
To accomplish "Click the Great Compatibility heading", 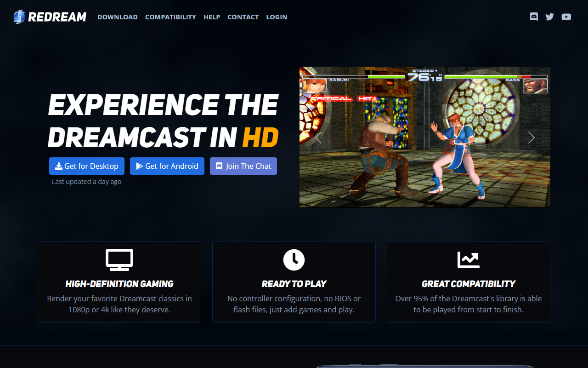I will pyautogui.click(x=469, y=284).
